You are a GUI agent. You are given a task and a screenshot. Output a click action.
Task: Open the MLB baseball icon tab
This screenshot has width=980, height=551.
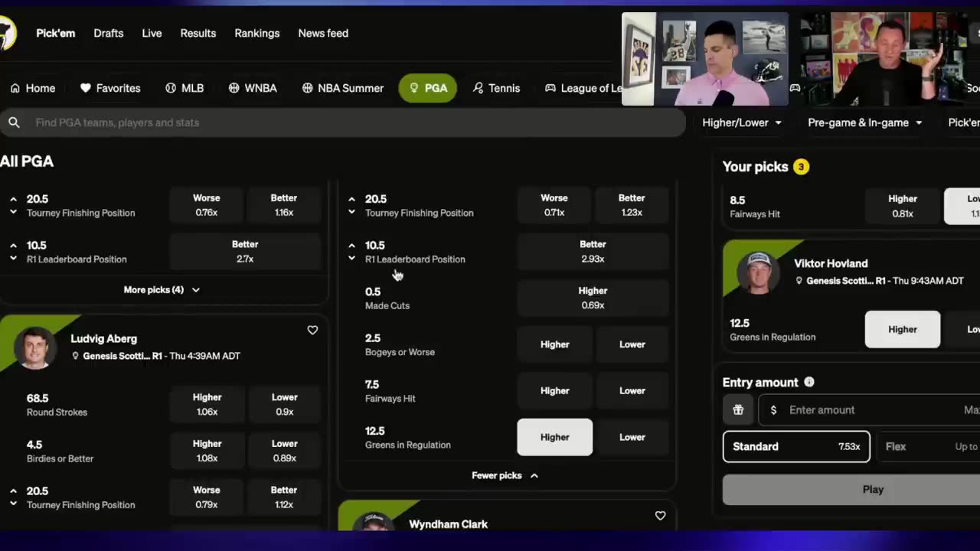point(171,88)
